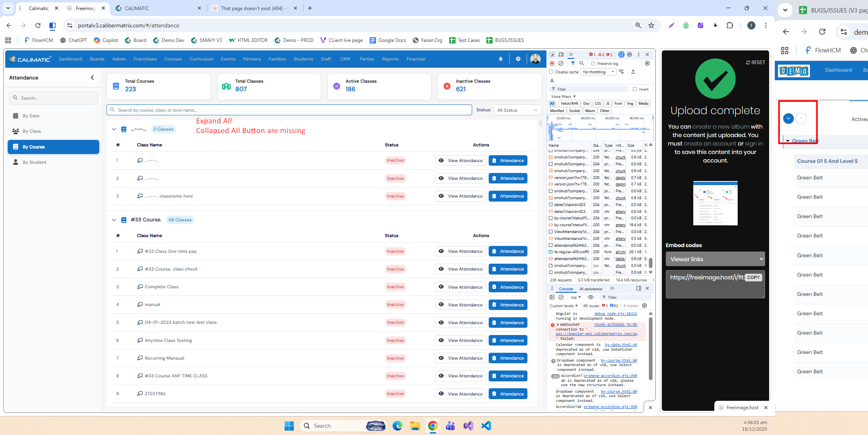Filter network requests by Fetch/XHR
868x435 pixels.
tap(569, 104)
